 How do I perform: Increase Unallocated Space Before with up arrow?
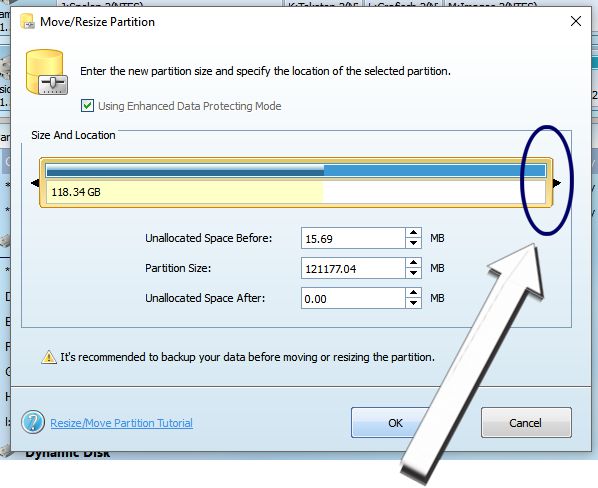pyautogui.click(x=413, y=233)
